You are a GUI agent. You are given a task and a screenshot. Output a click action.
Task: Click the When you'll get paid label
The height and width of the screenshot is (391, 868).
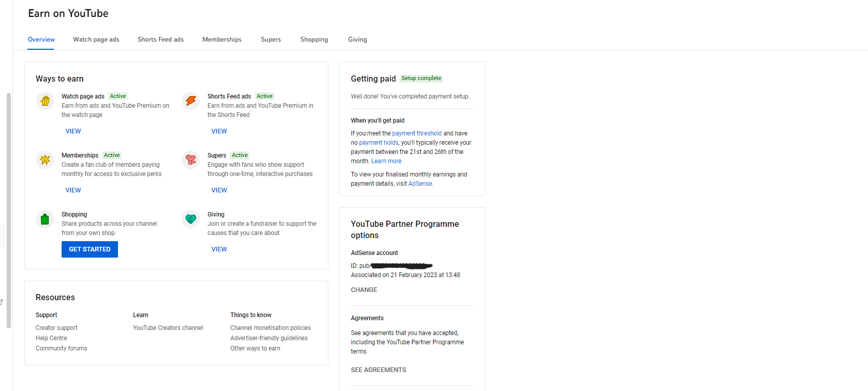coord(378,121)
